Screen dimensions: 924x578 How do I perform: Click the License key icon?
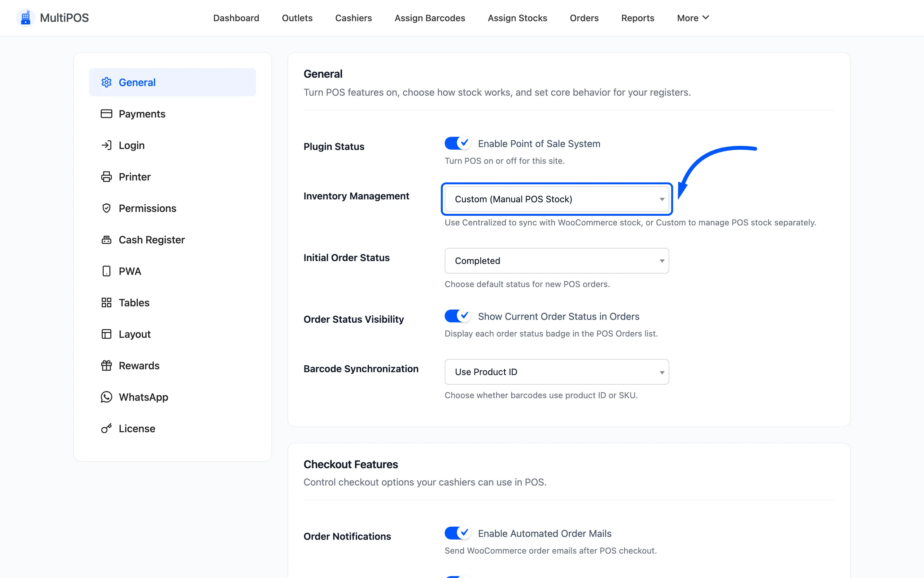tap(106, 428)
